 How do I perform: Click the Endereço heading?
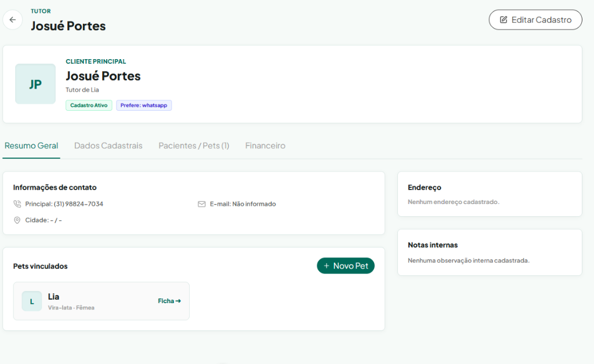pos(425,187)
